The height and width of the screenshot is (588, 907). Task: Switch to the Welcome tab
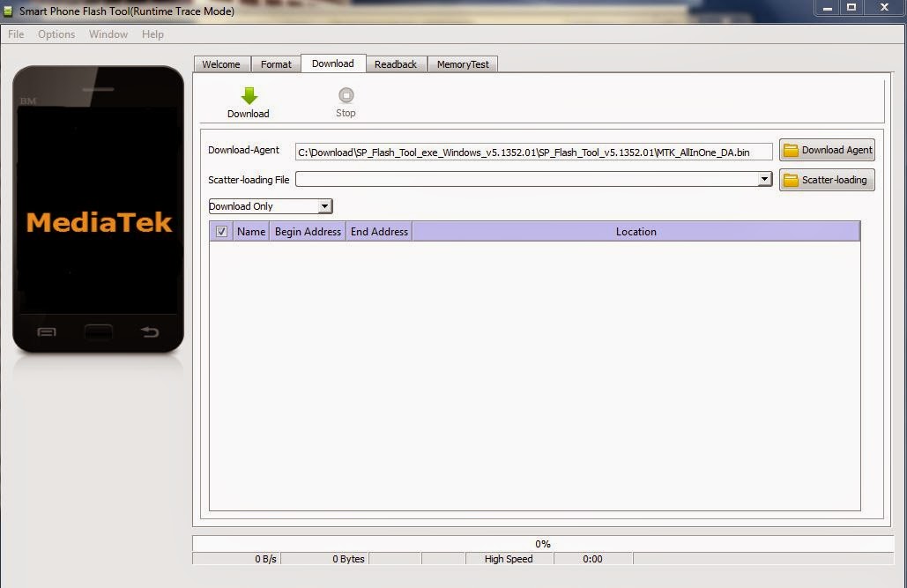tap(221, 64)
